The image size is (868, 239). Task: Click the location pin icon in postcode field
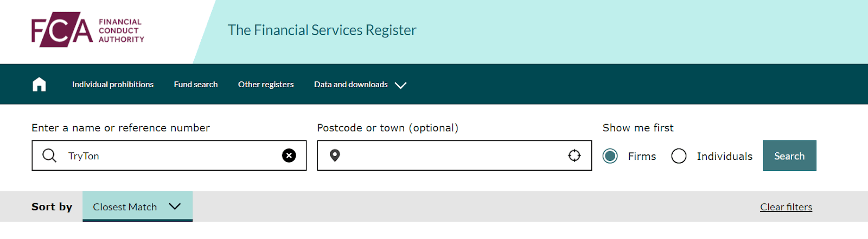(335, 156)
